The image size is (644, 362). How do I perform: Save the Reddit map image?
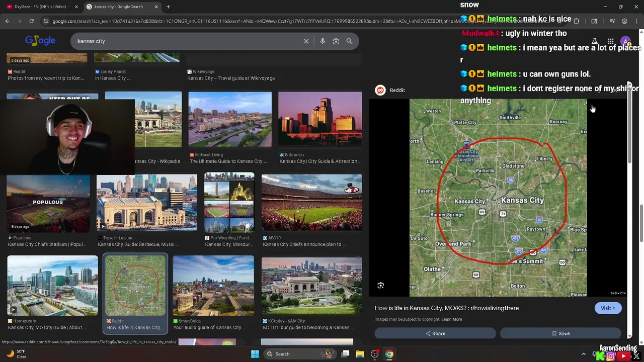tap(560, 333)
